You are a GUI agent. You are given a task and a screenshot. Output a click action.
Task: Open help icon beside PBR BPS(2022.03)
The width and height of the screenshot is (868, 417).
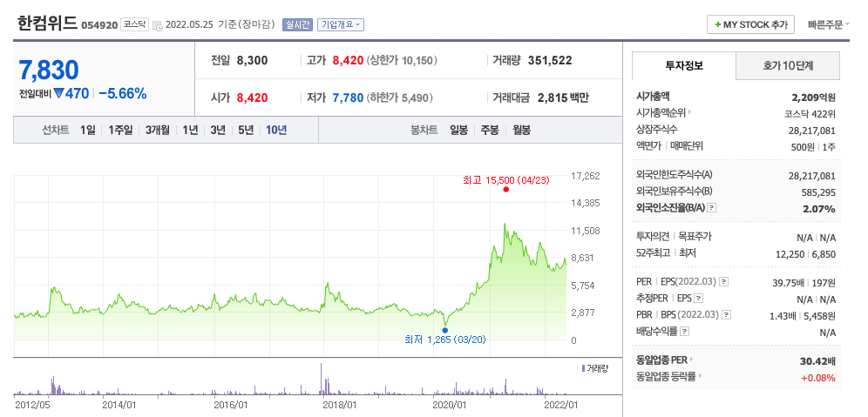tap(727, 315)
